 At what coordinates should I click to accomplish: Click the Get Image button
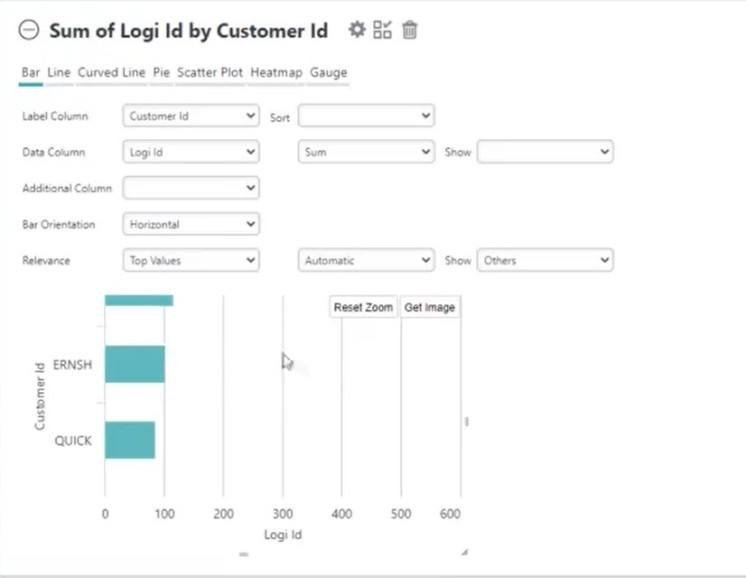tap(430, 307)
